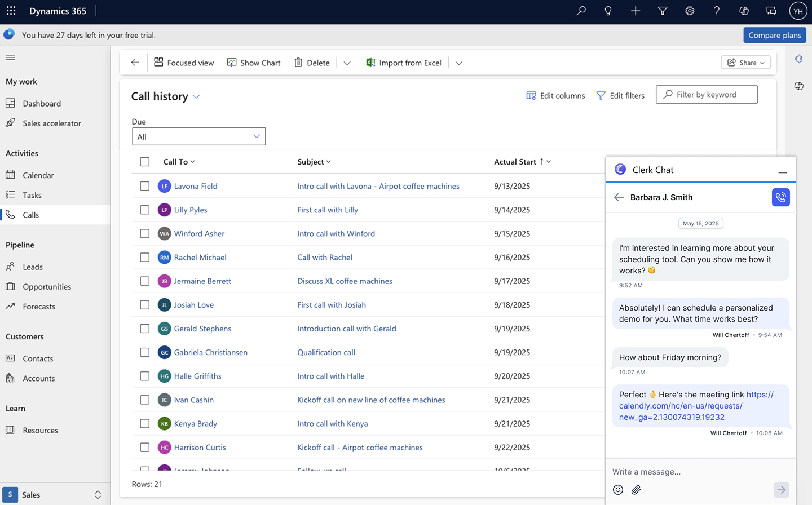Image resolution: width=812 pixels, height=505 pixels.
Task: Open the Share dropdown button
Action: click(745, 63)
